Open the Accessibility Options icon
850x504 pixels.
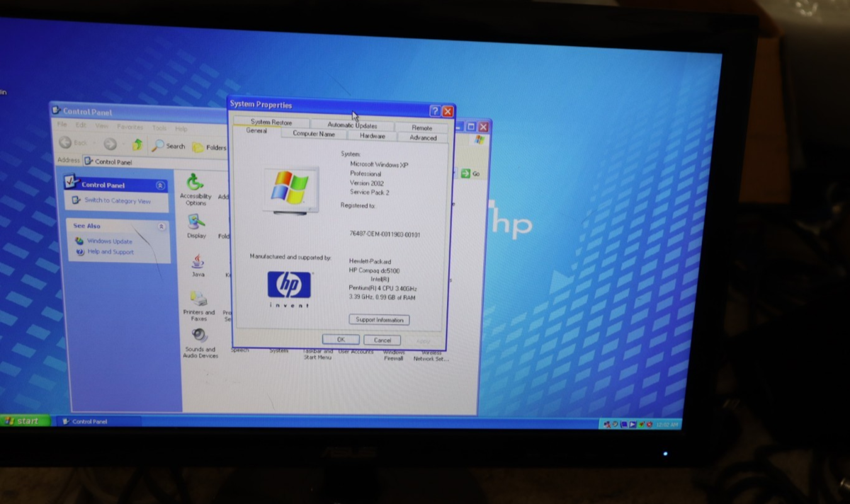coord(195,185)
